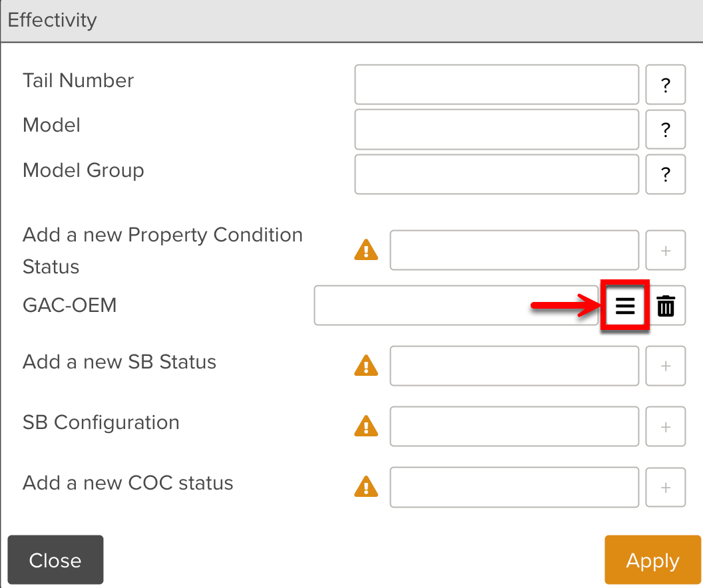Apply the effectivity changes
This screenshot has height=588, width=703.
(x=652, y=559)
